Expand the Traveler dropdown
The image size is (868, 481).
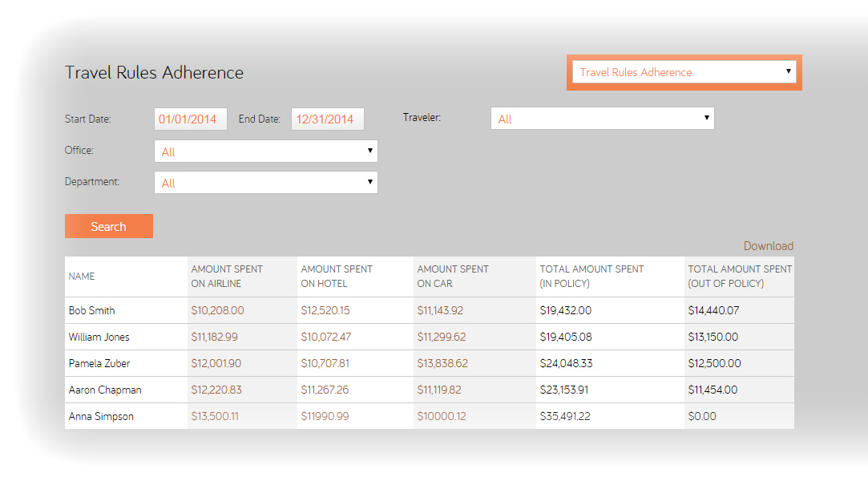click(602, 119)
